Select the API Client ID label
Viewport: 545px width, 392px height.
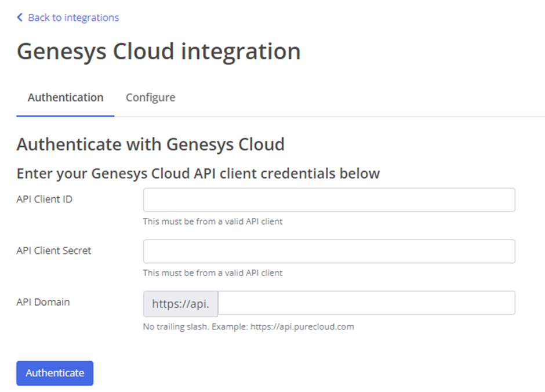click(x=45, y=199)
